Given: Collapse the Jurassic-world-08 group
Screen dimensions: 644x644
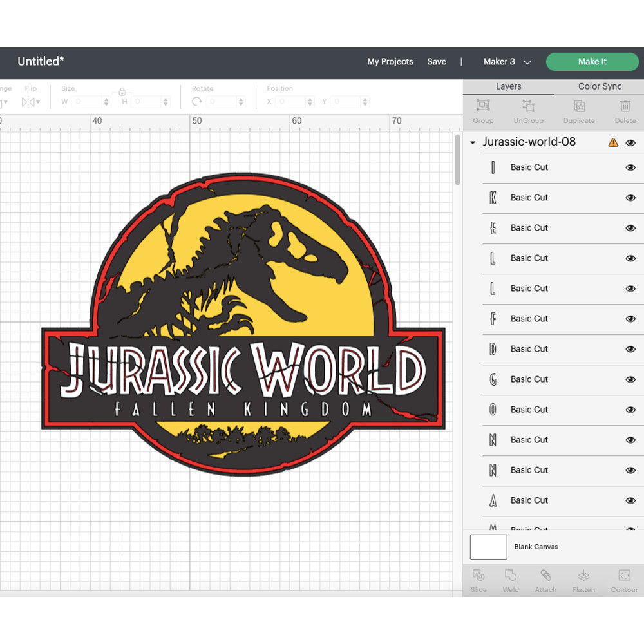Looking at the screenshot, I should pos(473,142).
